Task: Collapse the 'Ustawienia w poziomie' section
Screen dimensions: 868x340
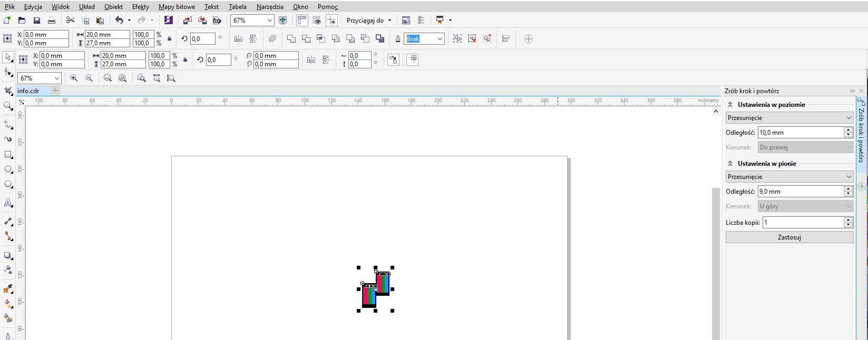Action: tap(730, 105)
